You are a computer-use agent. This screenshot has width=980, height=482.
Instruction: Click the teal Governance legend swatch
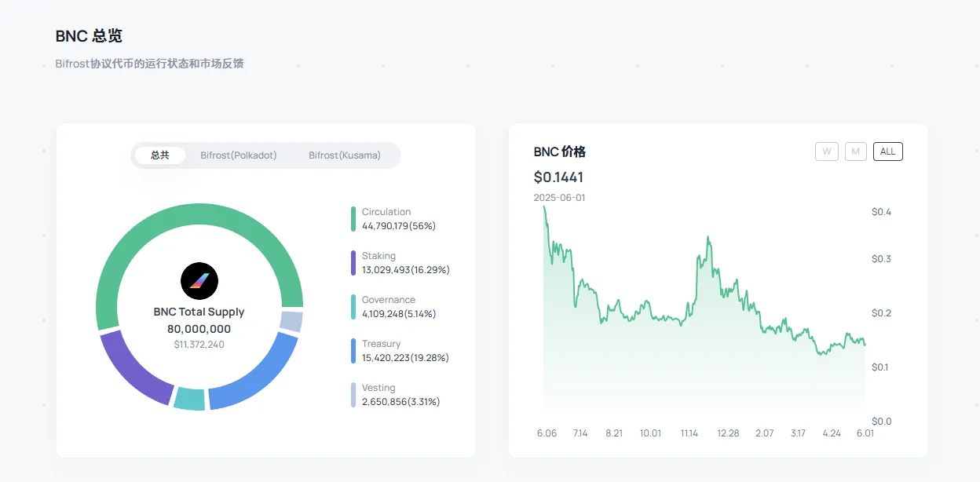(353, 307)
